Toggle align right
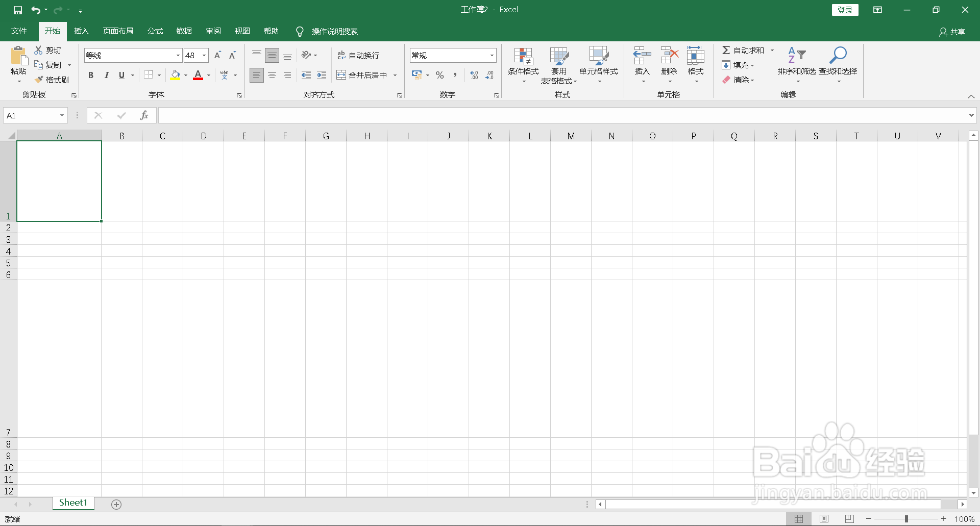The image size is (980, 526). [287, 75]
